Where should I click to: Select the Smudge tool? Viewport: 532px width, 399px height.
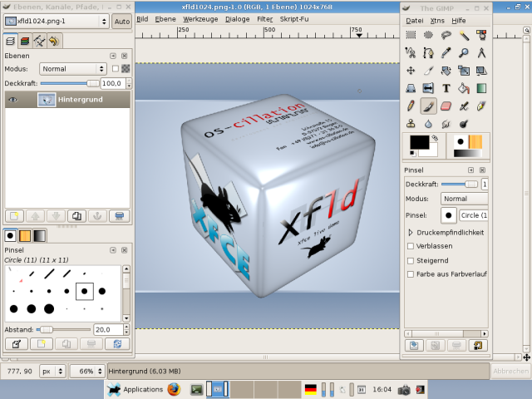pos(446,124)
